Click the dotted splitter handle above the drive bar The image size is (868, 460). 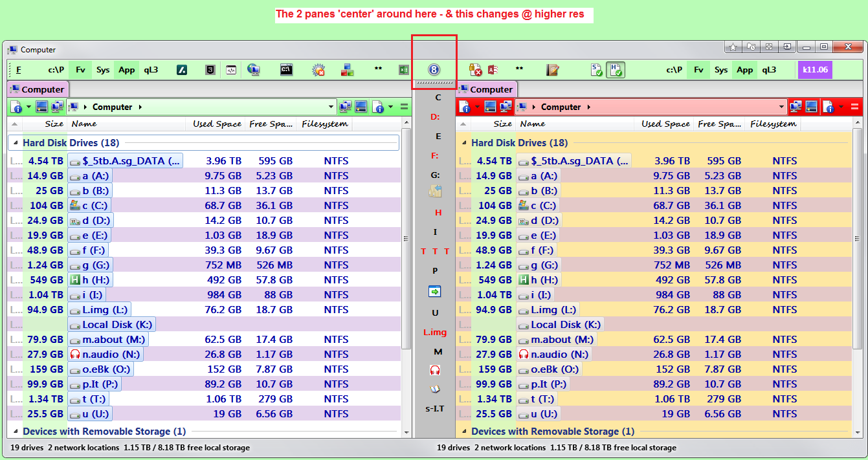click(434, 82)
